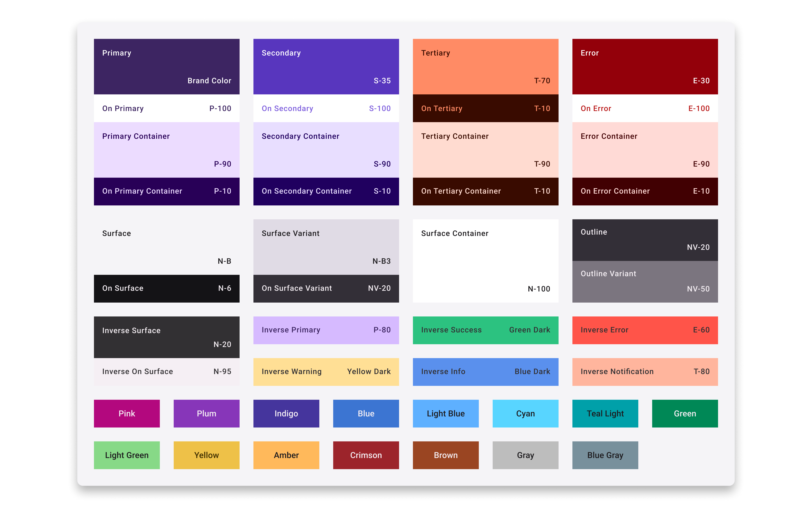Select the Primary Brand Color swatch

(166, 66)
